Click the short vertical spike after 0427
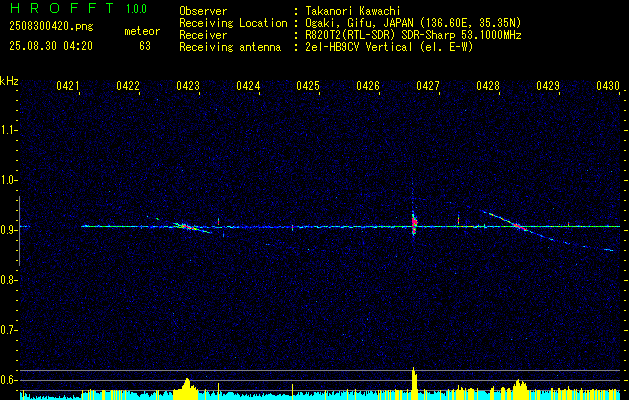Image resolution: width=629 pixels, height=400 pixels. click(x=458, y=220)
